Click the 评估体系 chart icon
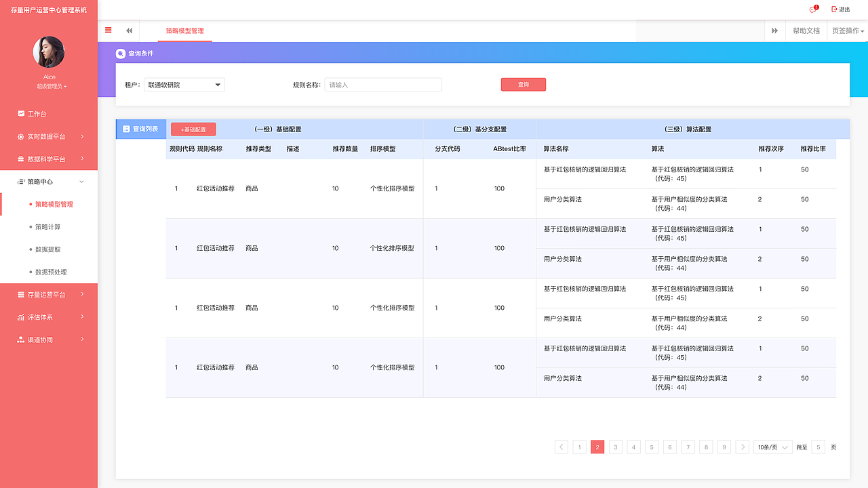The image size is (868, 488). (21, 317)
